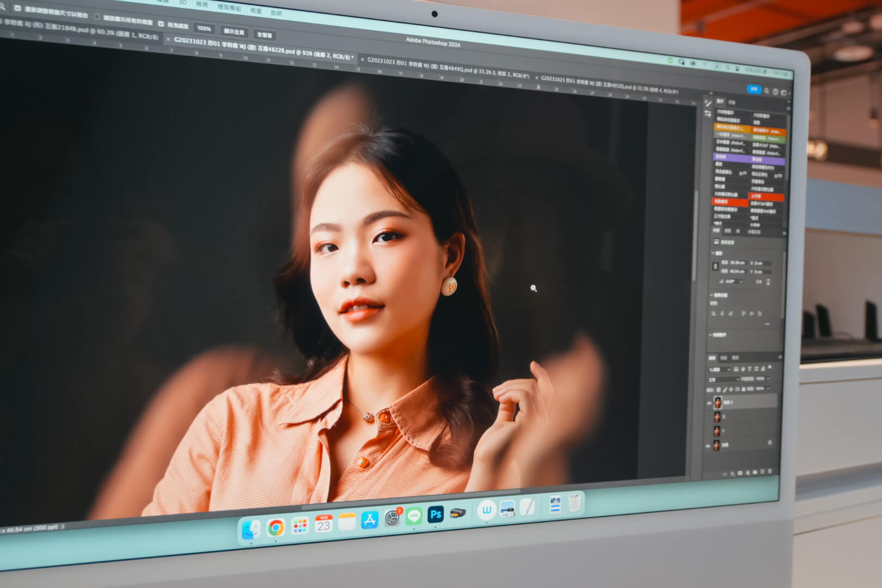This screenshot has height=588, width=882.
Task: Open the blend mode dropdown in Layers panel
Action: (x=724, y=379)
